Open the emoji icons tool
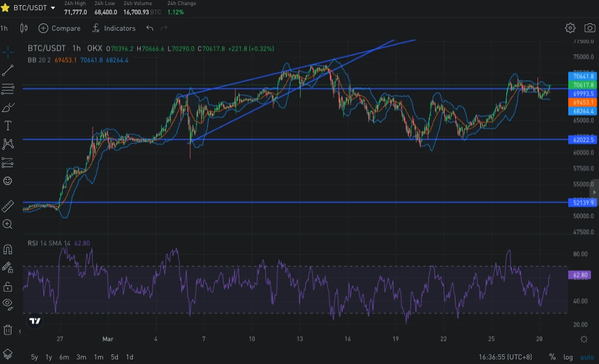The image size is (599, 364). click(x=8, y=181)
